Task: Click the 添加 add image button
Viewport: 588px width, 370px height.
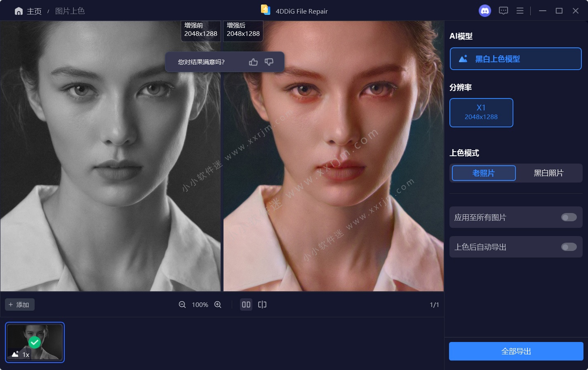Action: point(19,304)
